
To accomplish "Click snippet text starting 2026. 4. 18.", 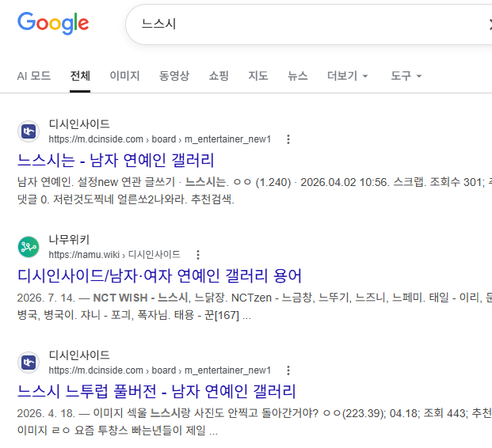I will (x=254, y=422).
